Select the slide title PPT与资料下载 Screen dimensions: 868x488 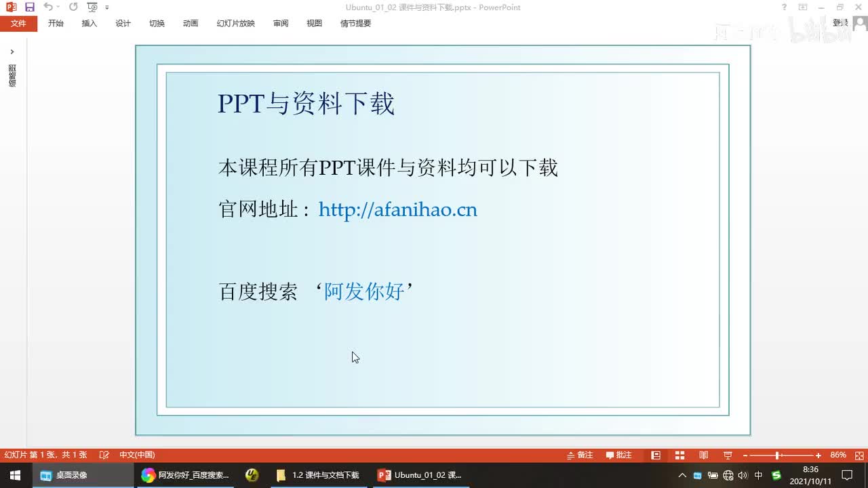coord(306,104)
